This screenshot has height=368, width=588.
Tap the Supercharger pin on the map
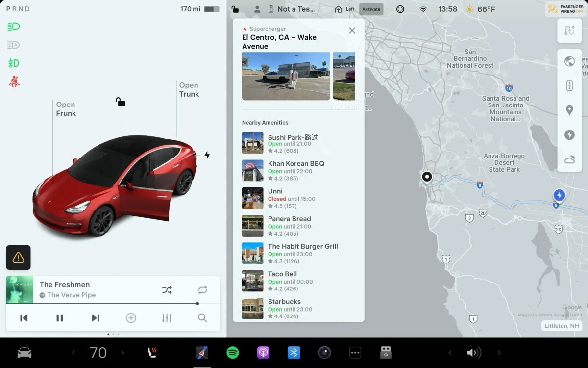pyautogui.click(x=559, y=196)
